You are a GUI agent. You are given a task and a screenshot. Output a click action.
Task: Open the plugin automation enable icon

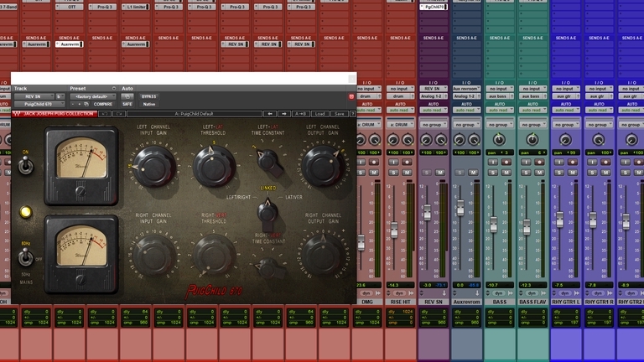click(x=127, y=96)
